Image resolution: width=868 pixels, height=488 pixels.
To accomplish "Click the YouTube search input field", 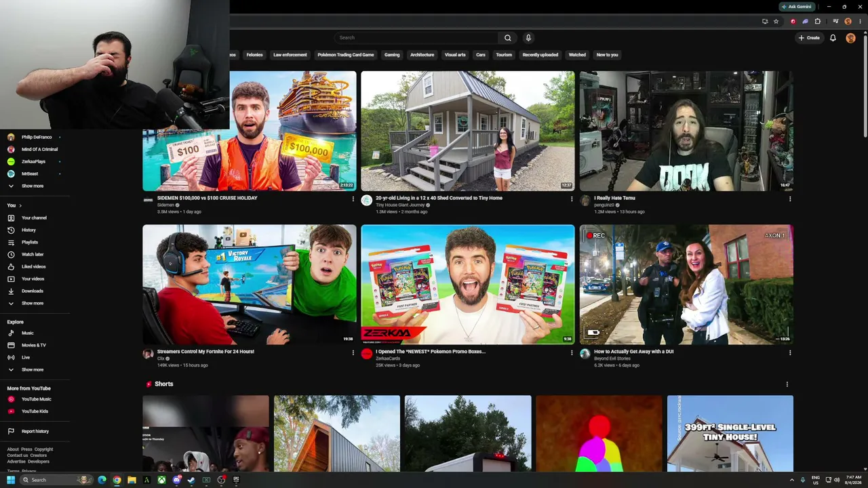I will click(x=417, y=38).
